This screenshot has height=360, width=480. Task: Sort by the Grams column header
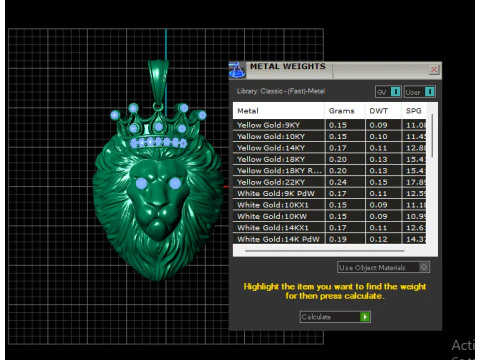click(345, 111)
